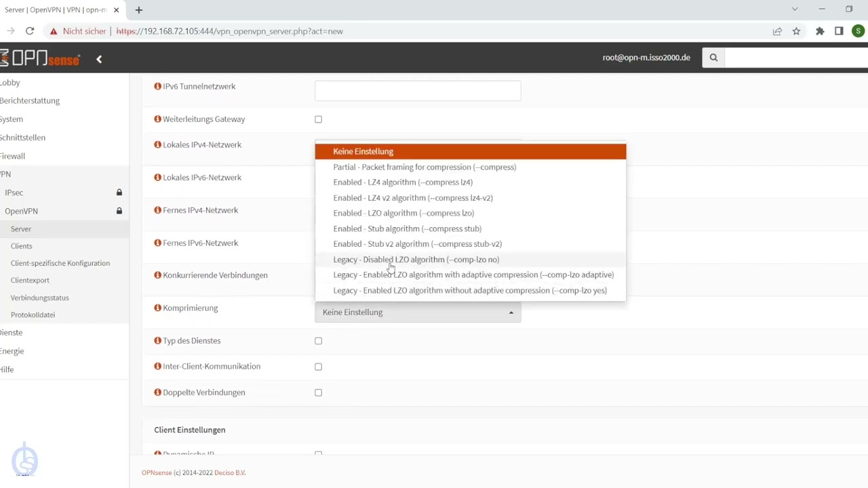This screenshot has width=868, height=488.
Task: Click info icon beside Weiterleitungs Gateway
Action: pyautogui.click(x=158, y=119)
